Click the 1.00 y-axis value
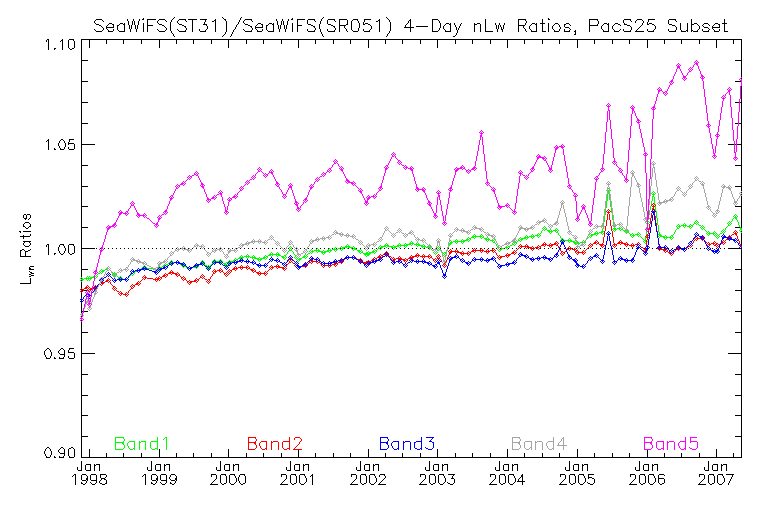768x512 pixels. tap(60, 249)
